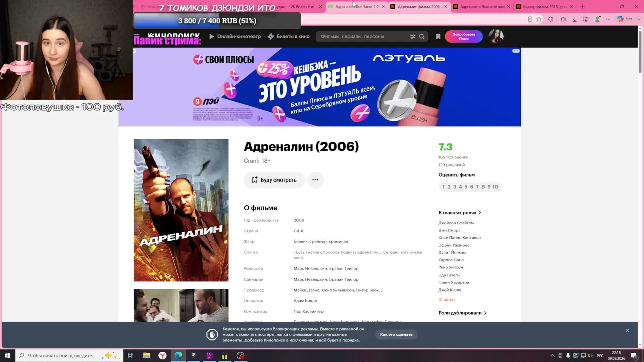Viewport: 644px width, 362px height.
Task: Click the 2006 production year link
Action: 299,220
